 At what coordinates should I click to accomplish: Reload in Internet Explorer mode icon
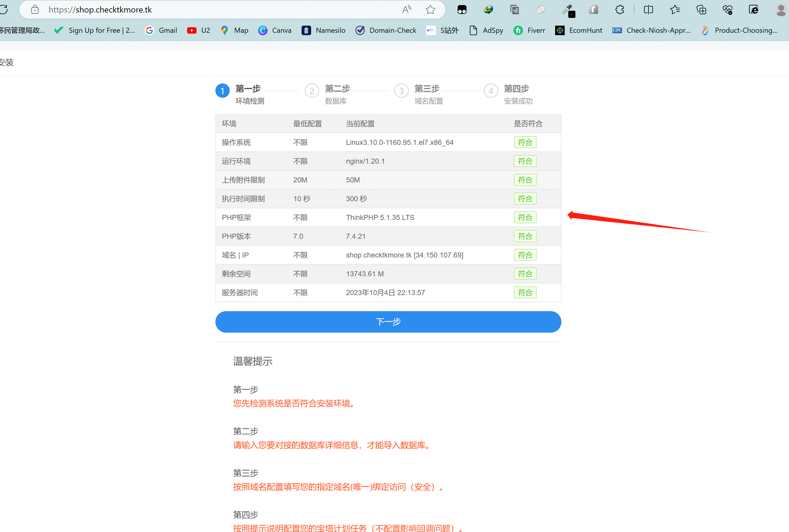click(753, 10)
